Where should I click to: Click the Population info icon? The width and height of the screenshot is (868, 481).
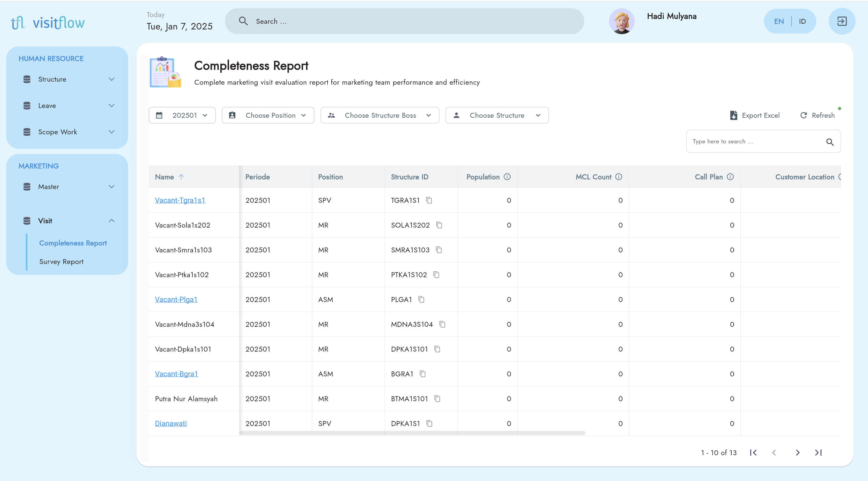point(507,177)
